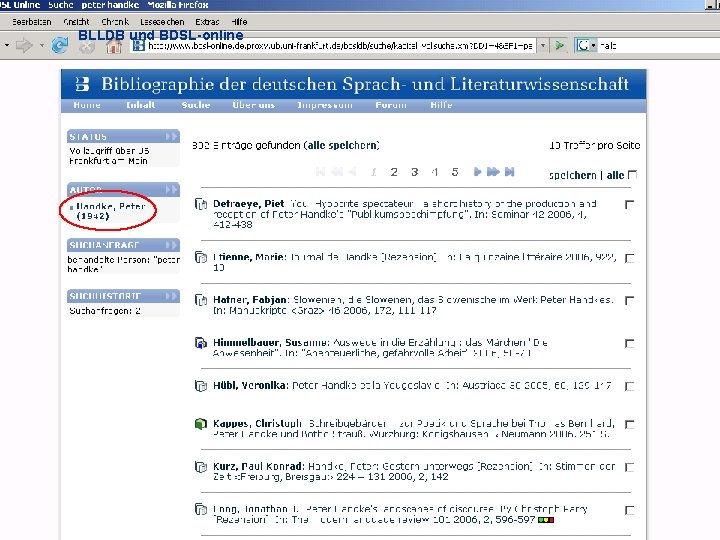Viewport: 720px width, 540px height.
Task: Open Hilfe in the site navigation bar
Action: (441, 105)
